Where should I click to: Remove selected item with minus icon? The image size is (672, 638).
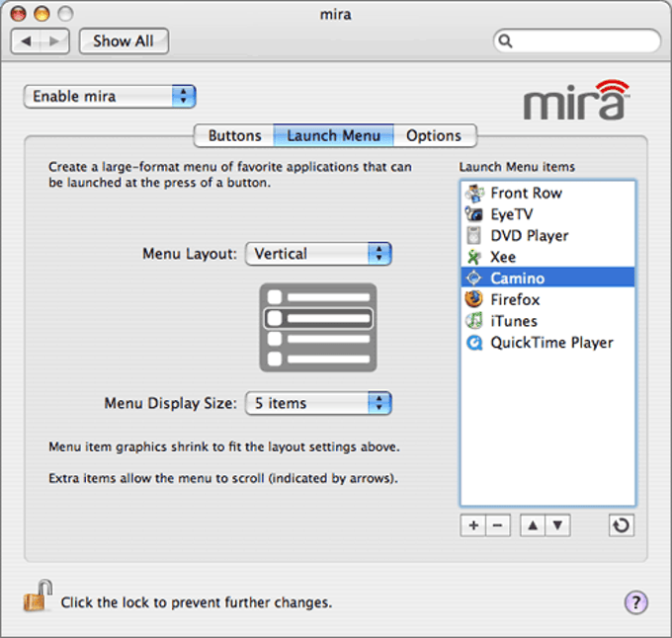pos(498,525)
